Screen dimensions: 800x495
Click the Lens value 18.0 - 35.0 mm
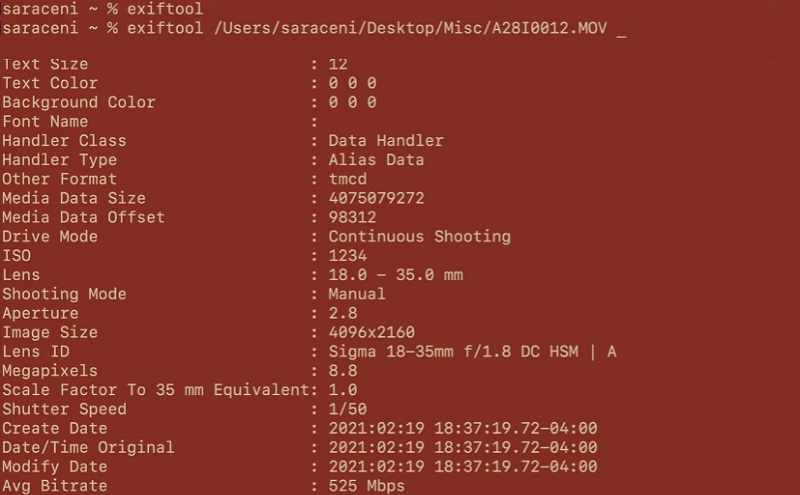pos(395,275)
